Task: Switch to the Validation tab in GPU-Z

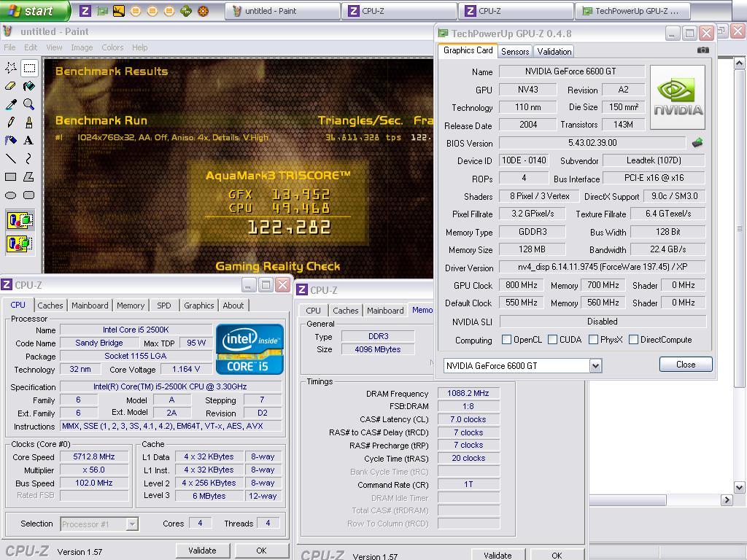Action: click(554, 52)
